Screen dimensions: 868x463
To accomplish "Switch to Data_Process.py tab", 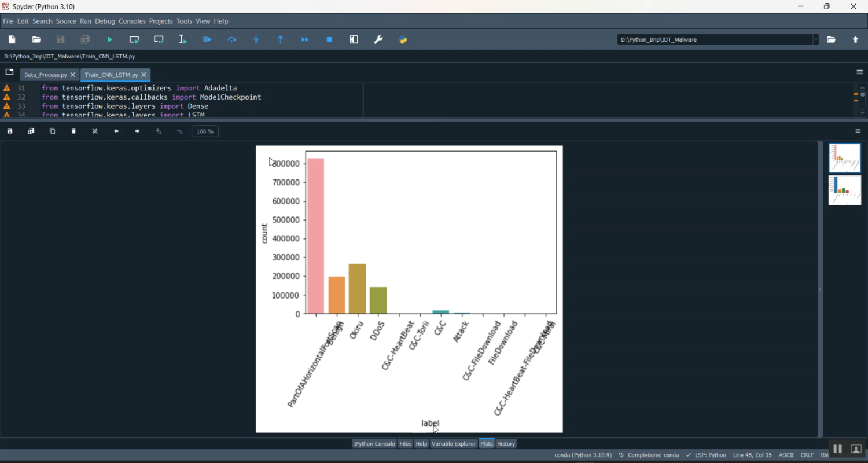I will (45, 75).
